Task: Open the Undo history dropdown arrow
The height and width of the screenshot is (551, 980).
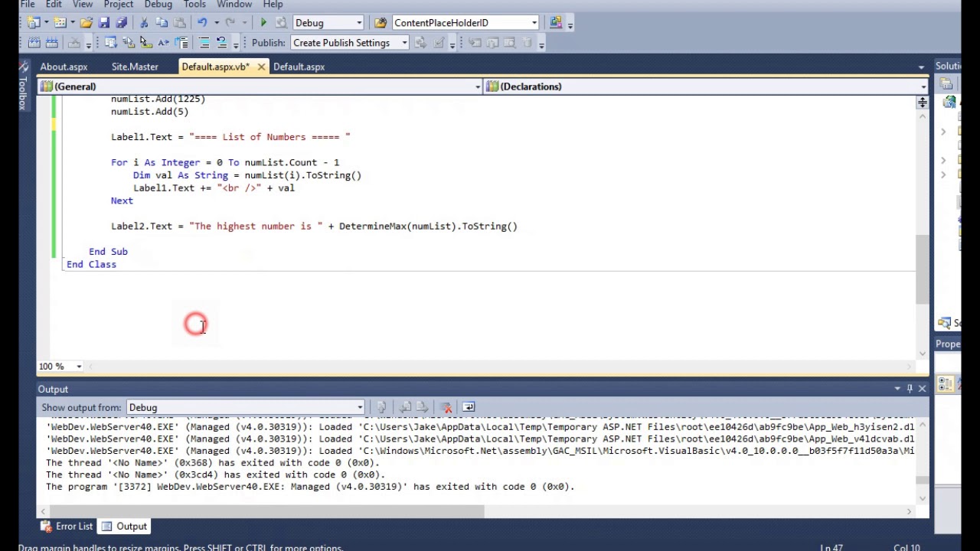Action: 216,23
